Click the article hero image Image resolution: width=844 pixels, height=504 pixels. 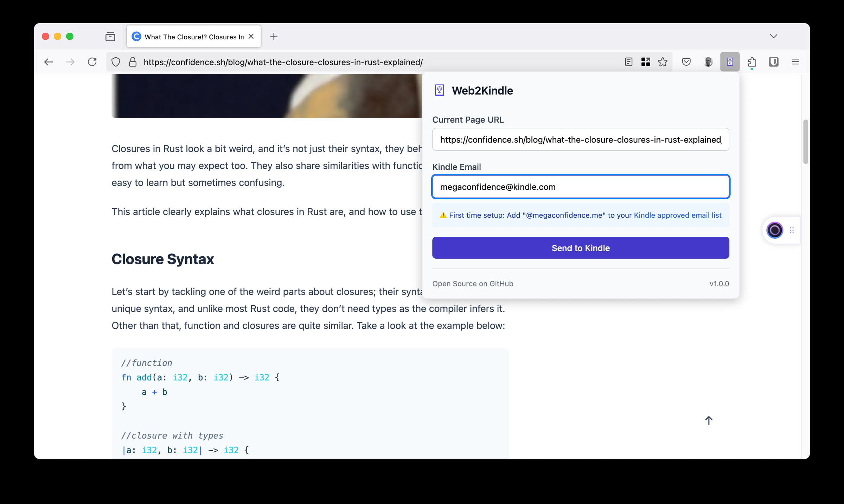(267, 96)
